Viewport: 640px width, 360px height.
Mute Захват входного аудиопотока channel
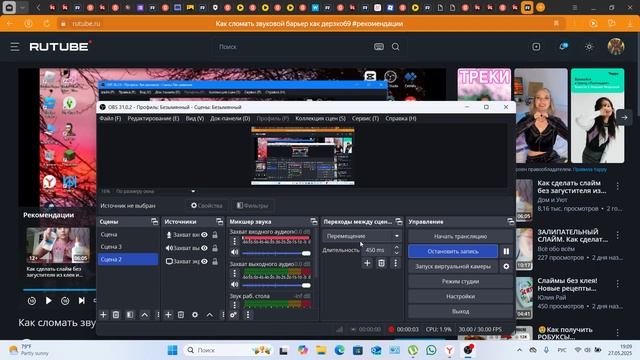click(x=235, y=253)
